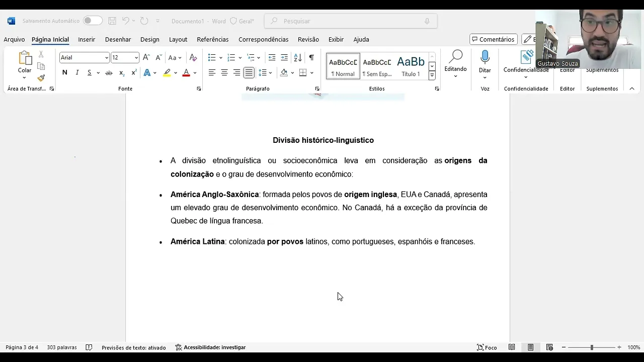The image size is (644, 362).
Task: Expand the Estilos gallery more button
Action: tap(432, 75)
